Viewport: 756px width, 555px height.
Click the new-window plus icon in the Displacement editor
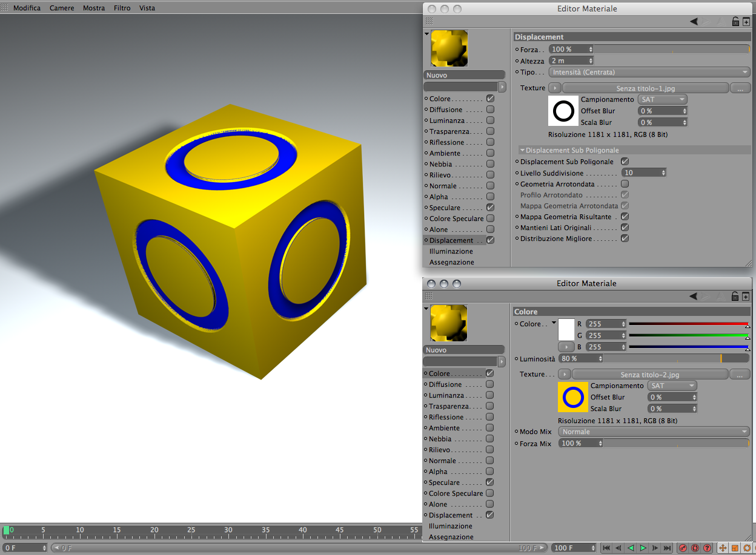[x=746, y=21]
